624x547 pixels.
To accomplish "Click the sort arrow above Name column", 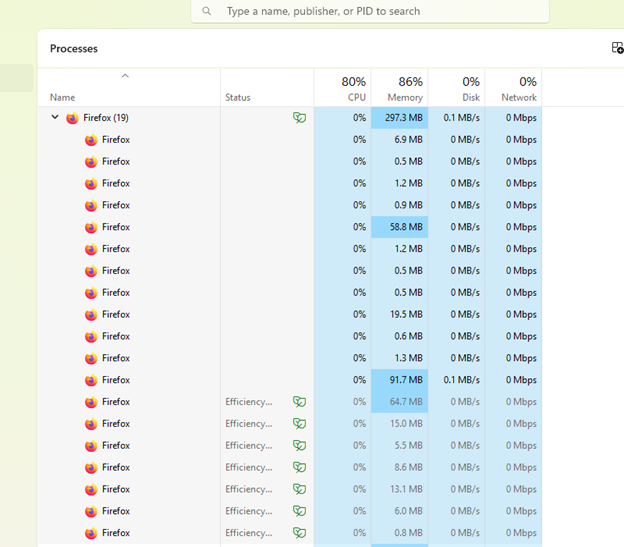I will tap(125, 76).
